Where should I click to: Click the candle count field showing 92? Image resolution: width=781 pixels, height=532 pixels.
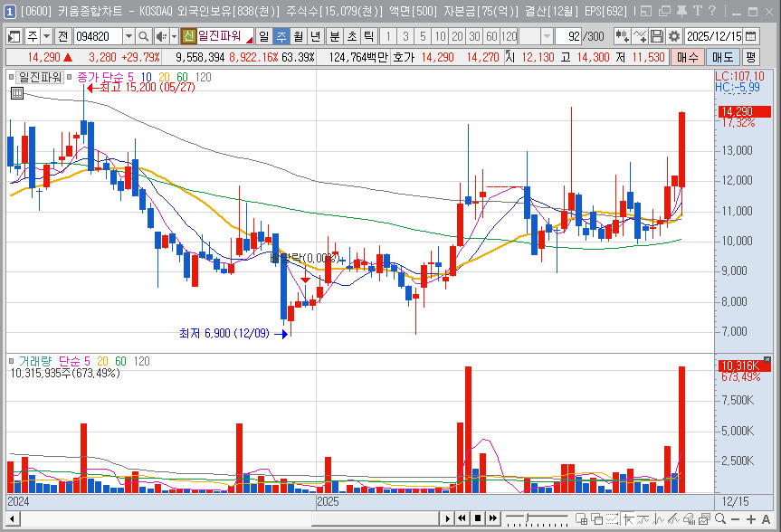(568, 36)
